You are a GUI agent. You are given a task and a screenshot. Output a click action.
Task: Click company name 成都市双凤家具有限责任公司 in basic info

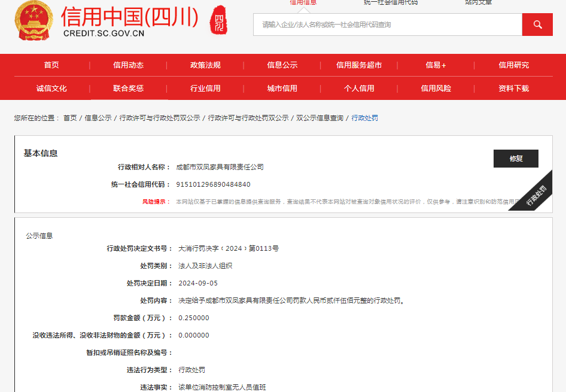220,167
